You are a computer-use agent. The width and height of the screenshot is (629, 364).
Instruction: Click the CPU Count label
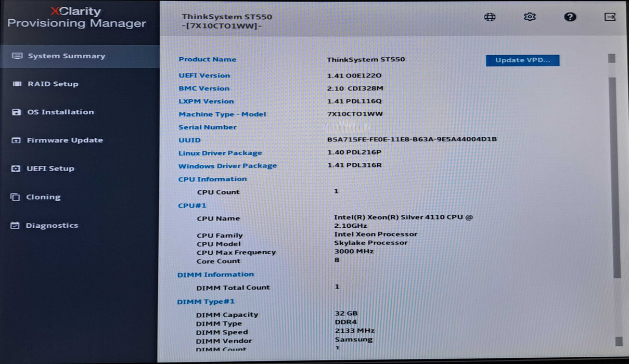(218, 192)
